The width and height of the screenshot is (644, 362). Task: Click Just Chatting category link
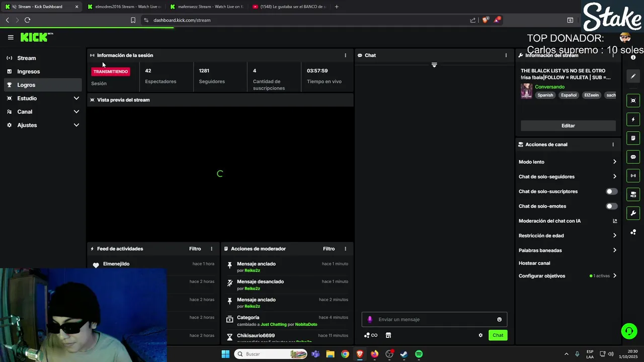coord(274,324)
